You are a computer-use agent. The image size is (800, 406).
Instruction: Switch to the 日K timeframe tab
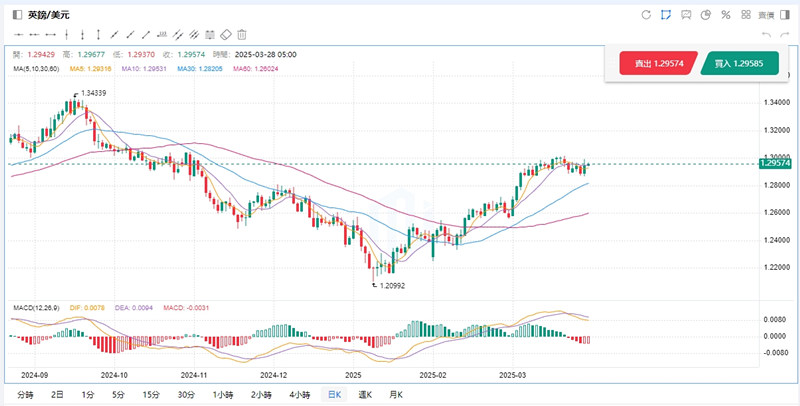[333, 395]
